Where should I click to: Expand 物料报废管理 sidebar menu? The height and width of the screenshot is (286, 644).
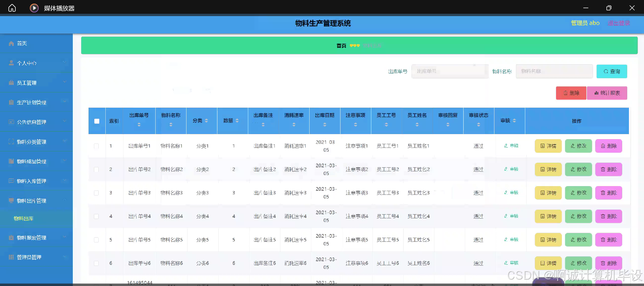pyautogui.click(x=36, y=238)
